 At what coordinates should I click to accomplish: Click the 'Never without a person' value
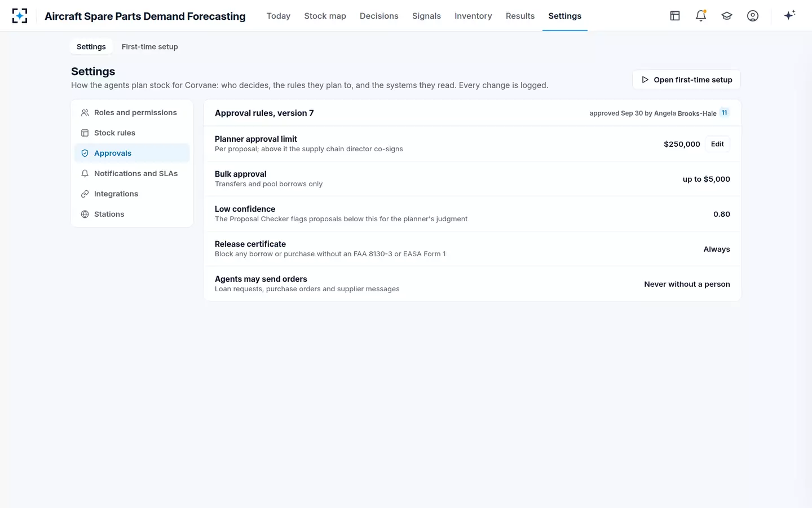coord(687,284)
